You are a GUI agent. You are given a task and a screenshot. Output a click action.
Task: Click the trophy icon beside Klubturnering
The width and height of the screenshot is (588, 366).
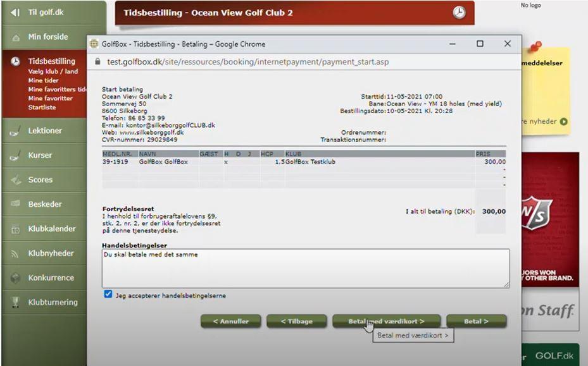coord(15,302)
